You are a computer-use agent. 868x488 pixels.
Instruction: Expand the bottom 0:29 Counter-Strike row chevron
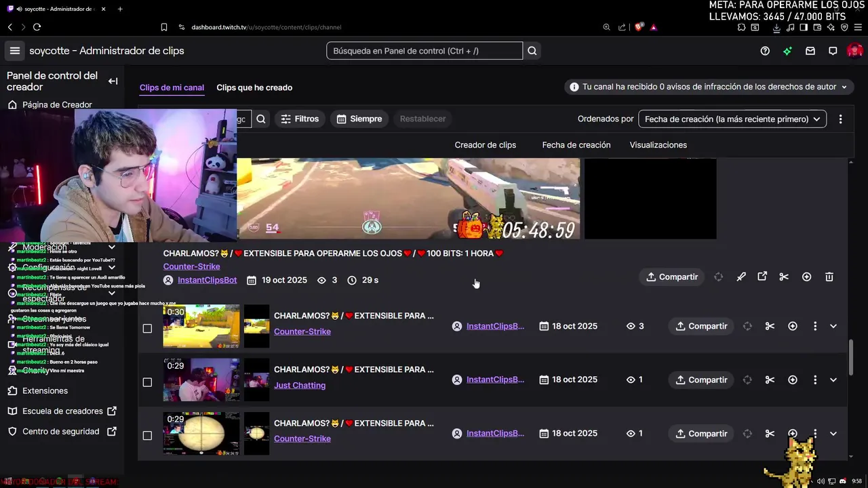pyautogui.click(x=833, y=433)
